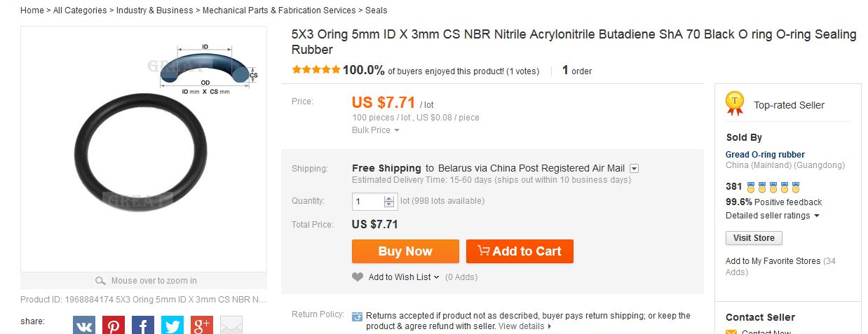868x334 pixels.
Task: Open the shipping method dropdown arrow
Action: [634, 169]
